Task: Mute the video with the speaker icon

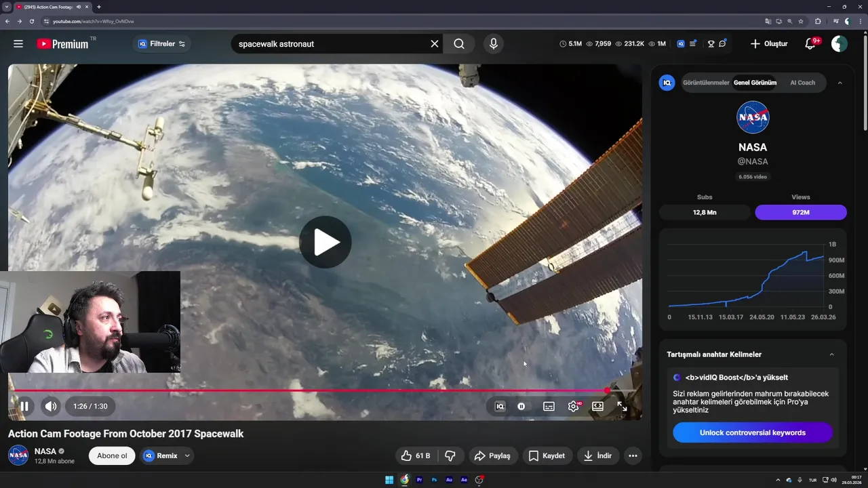Action: [51, 407]
